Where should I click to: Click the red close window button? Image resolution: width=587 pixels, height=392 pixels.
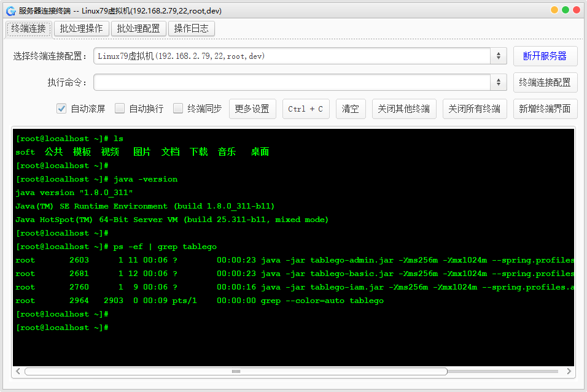(577, 10)
